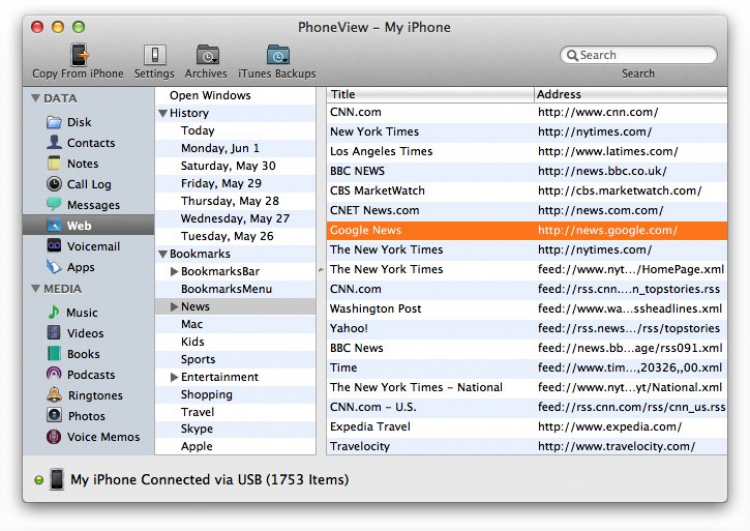
Task: Expand the Entertainment folder triangle
Action: tap(175, 377)
